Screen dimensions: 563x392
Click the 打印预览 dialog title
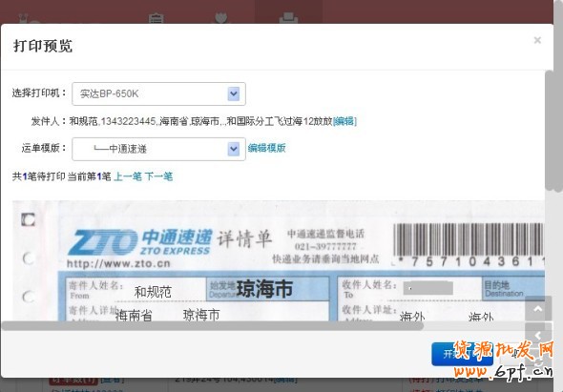(x=43, y=46)
